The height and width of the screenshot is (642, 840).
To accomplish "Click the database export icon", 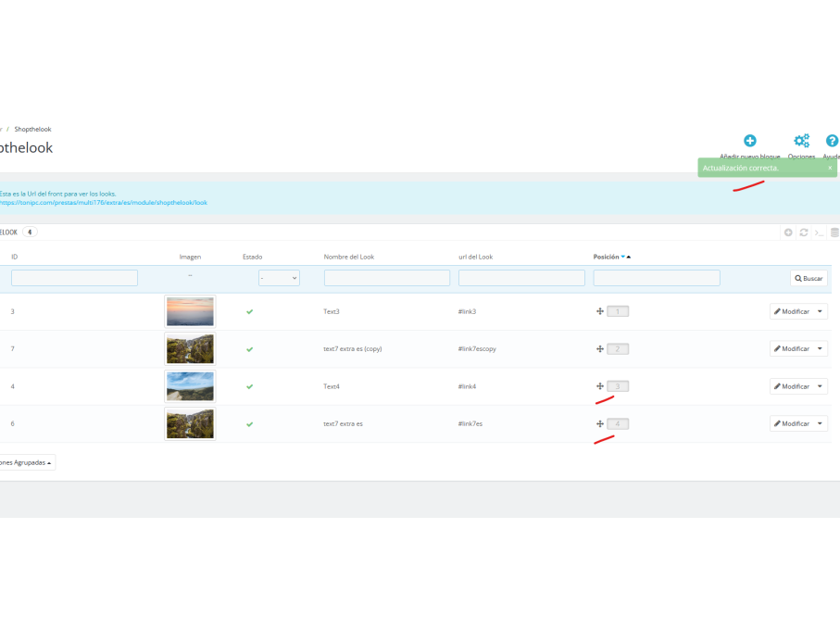I will coord(834,233).
